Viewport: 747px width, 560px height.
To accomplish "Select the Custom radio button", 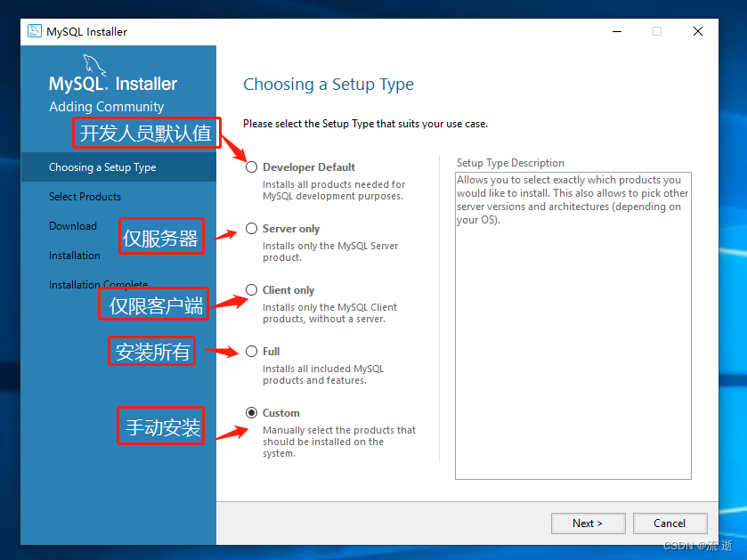I will coord(252,413).
